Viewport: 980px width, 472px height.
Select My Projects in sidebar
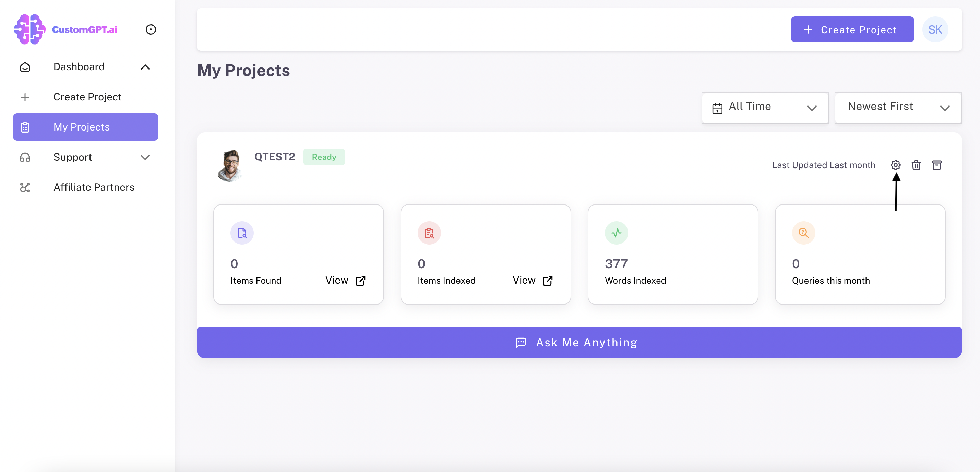click(86, 127)
